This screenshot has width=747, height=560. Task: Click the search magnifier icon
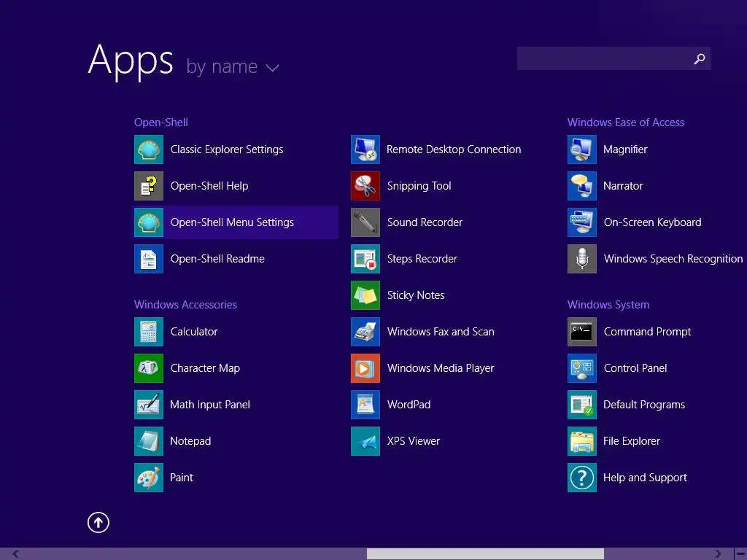[x=700, y=58]
